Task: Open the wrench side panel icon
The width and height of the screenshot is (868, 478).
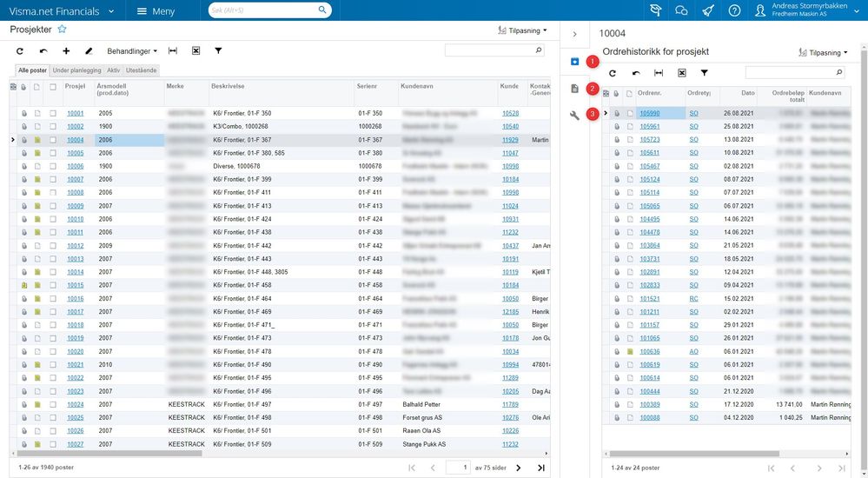Action: click(x=574, y=116)
